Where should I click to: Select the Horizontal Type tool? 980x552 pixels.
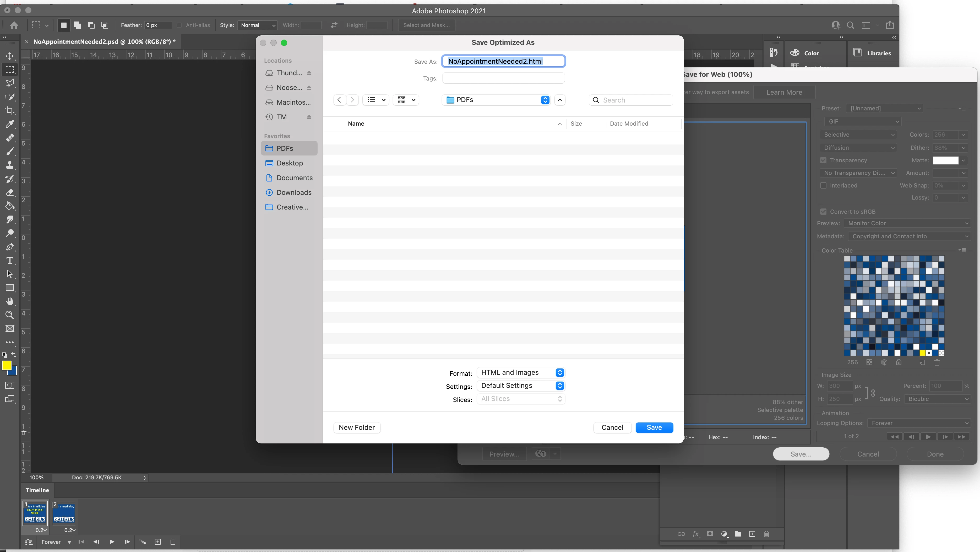click(x=10, y=261)
